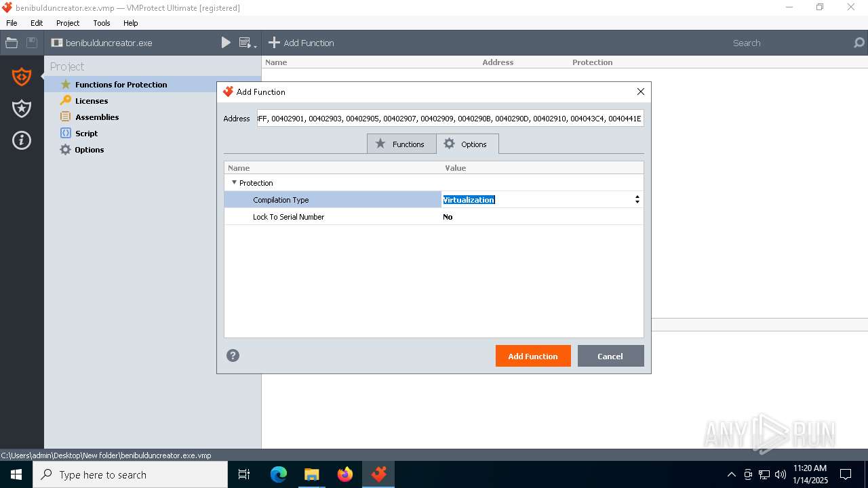
Task: Open Microsoft Edge from taskbar
Action: (279, 474)
